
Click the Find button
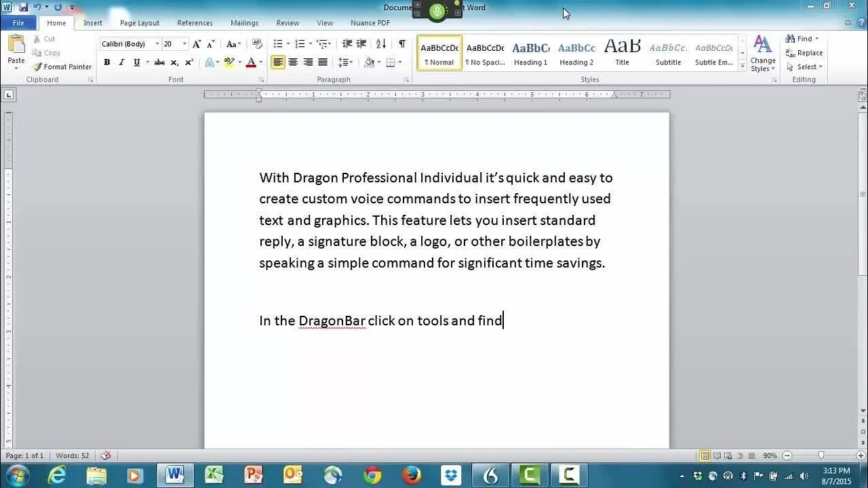pyautogui.click(x=799, y=39)
